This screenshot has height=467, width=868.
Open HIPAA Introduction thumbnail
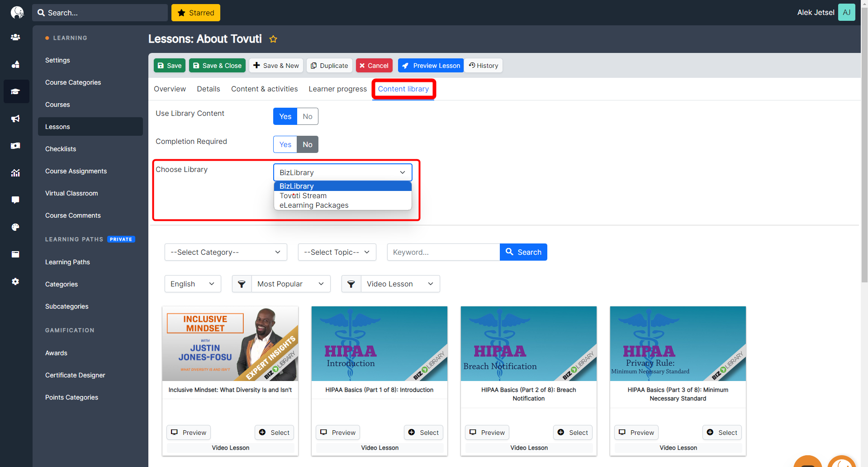(x=379, y=343)
